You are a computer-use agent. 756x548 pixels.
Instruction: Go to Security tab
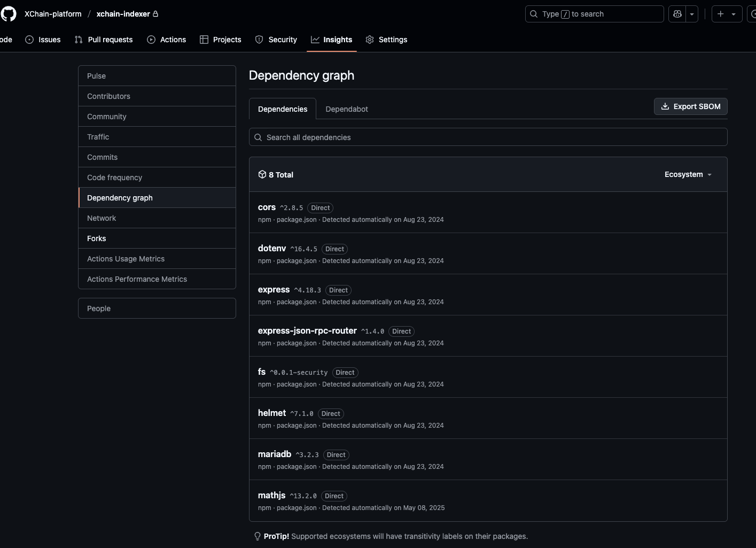(x=276, y=40)
